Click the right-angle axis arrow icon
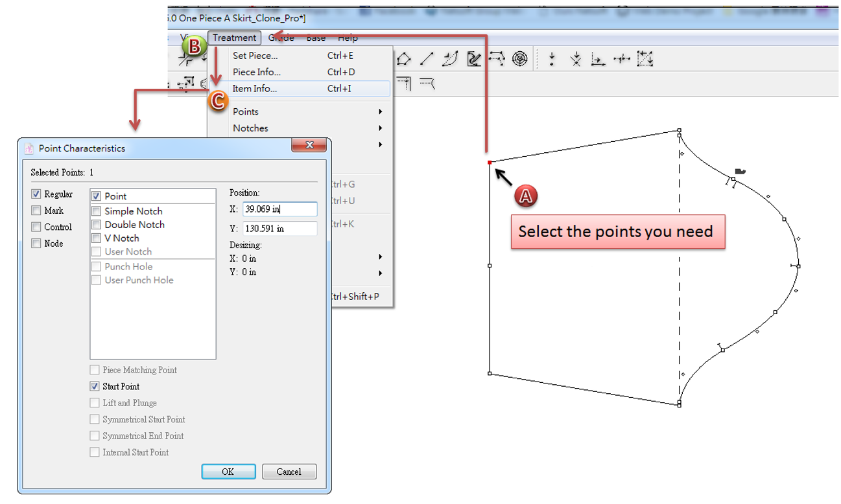The image size is (841, 504). click(x=598, y=60)
